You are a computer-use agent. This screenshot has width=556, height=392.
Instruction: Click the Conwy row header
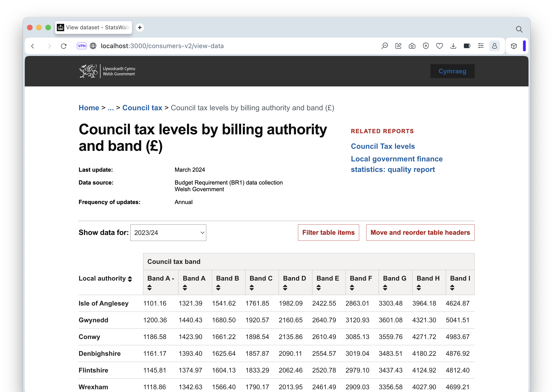89,337
